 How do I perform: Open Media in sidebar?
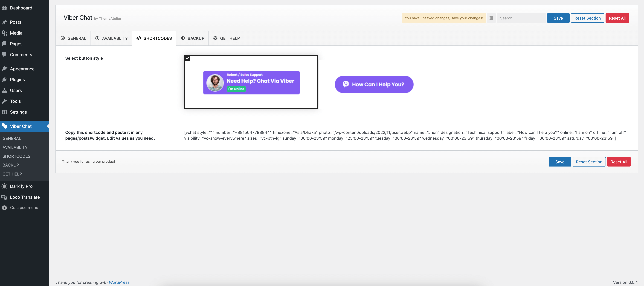pyautogui.click(x=16, y=33)
